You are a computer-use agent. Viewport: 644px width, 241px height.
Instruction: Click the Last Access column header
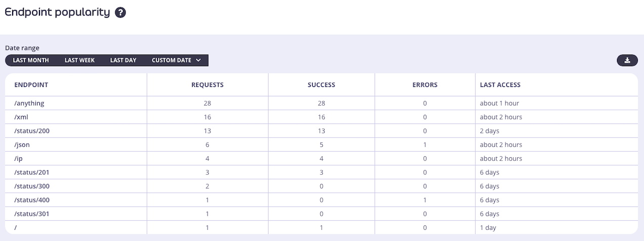tap(500, 85)
